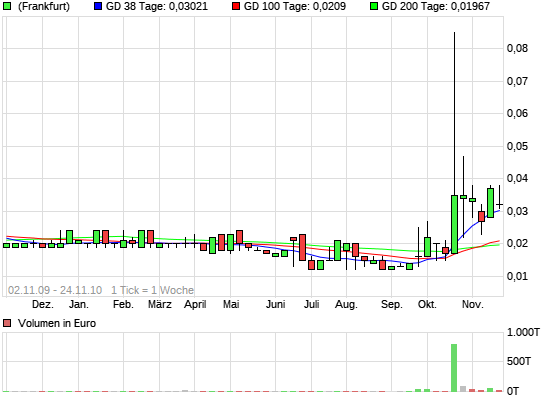Click the red Volumen in Euro swatch
Viewport: 545px width, 401px height.
click(x=7, y=324)
